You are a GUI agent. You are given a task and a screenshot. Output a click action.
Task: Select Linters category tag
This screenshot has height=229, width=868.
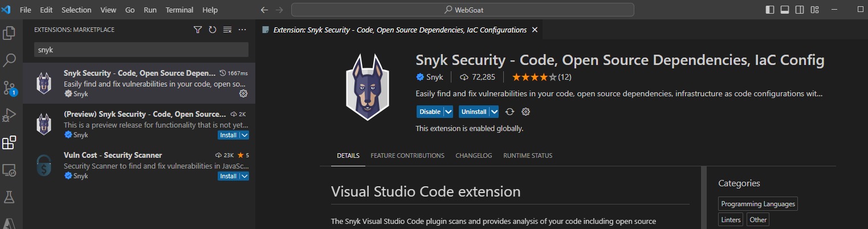pos(731,219)
